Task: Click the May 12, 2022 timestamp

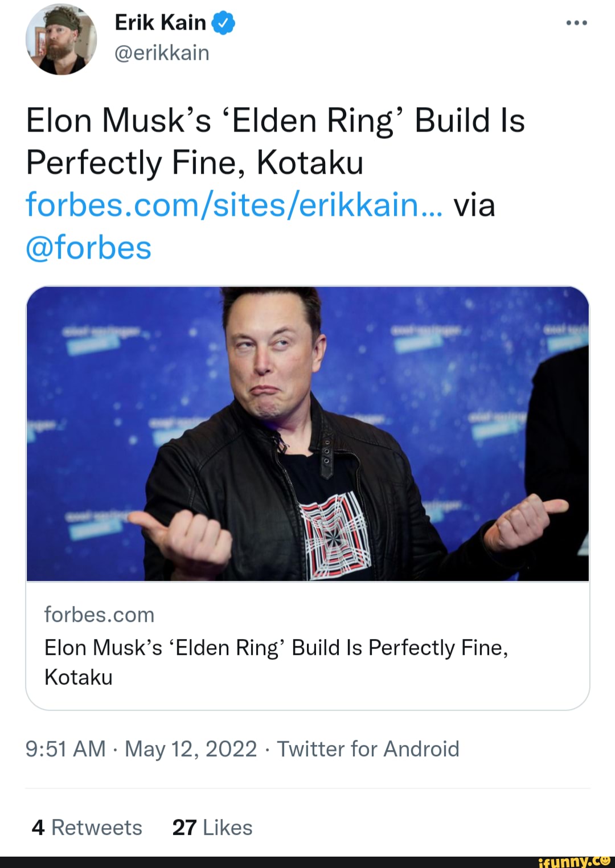Action: 191,748
